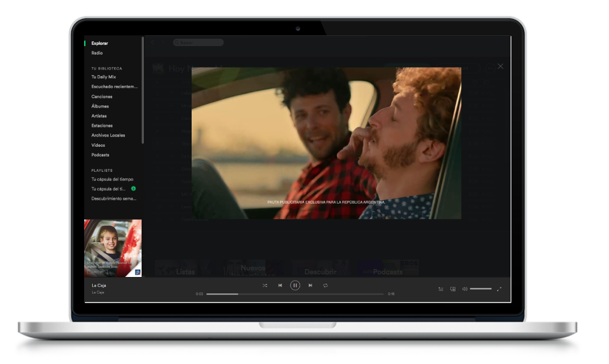
Task: Open the untruncated Tu cápsula del tiempo playlist
Action: pos(112,180)
